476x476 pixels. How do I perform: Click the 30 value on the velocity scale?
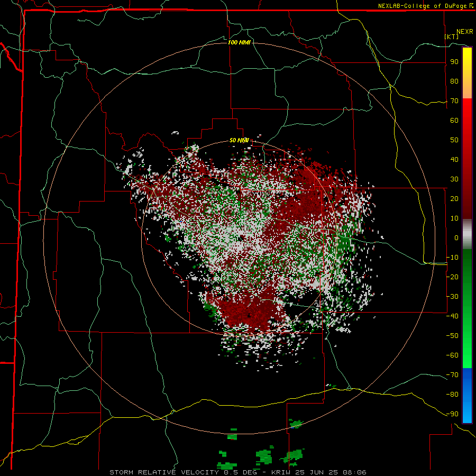coord(454,179)
